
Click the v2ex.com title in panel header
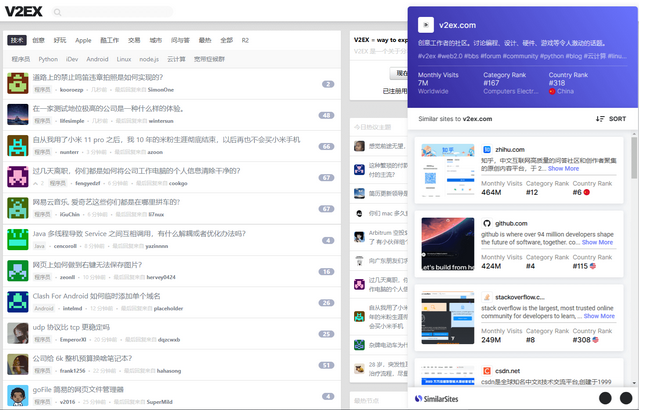[x=457, y=25]
